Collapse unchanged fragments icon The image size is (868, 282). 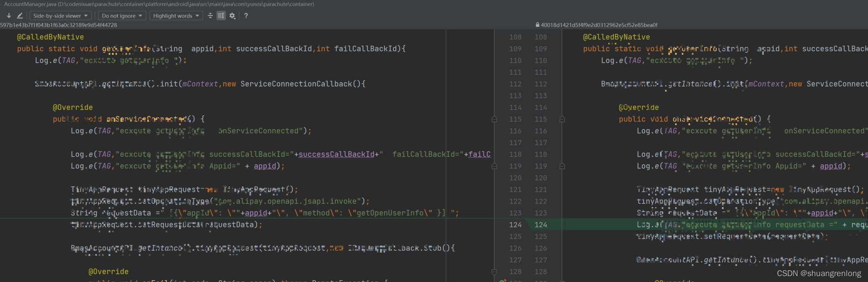pos(210,16)
